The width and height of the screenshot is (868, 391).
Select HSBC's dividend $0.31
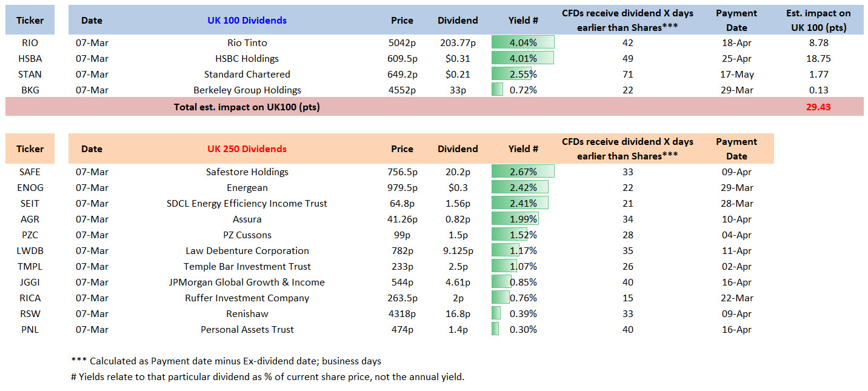coord(458,59)
